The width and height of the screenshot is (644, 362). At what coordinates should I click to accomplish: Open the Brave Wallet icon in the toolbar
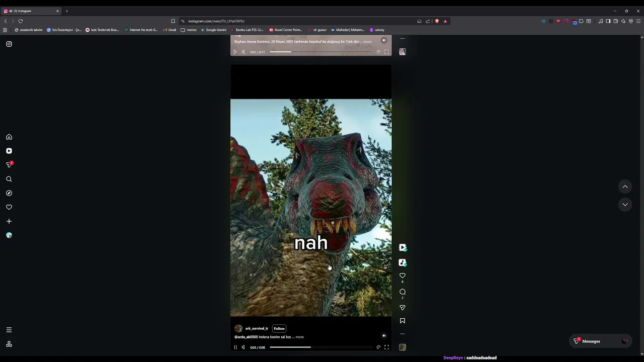616,21
